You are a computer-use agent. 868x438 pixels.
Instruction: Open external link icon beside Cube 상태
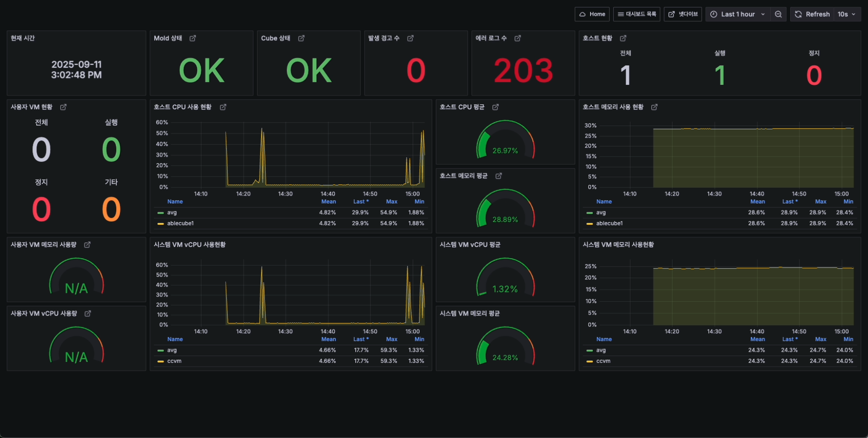tap(301, 38)
